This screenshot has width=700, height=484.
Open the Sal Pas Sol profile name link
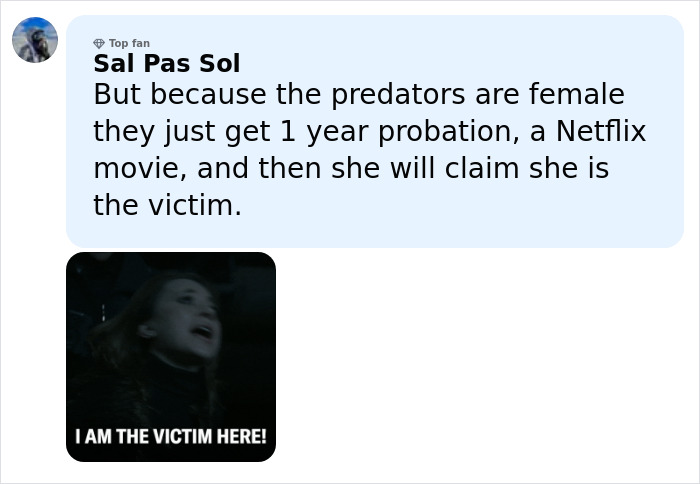pos(166,64)
